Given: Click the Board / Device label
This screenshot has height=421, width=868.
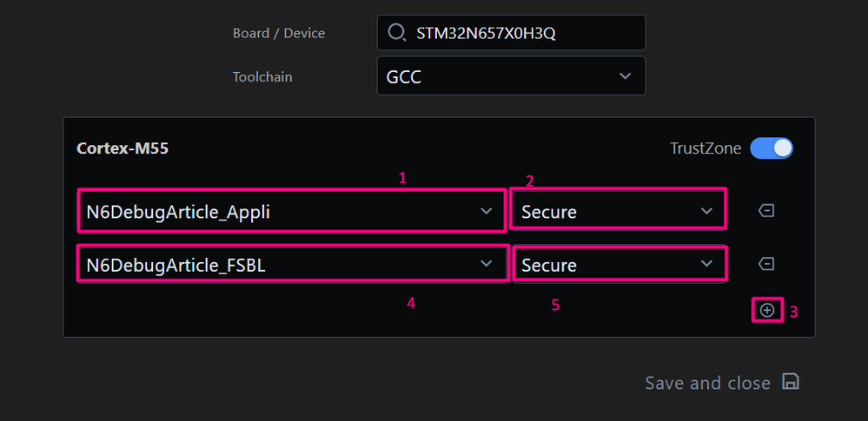Looking at the screenshot, I should click(x=278, y=33).
